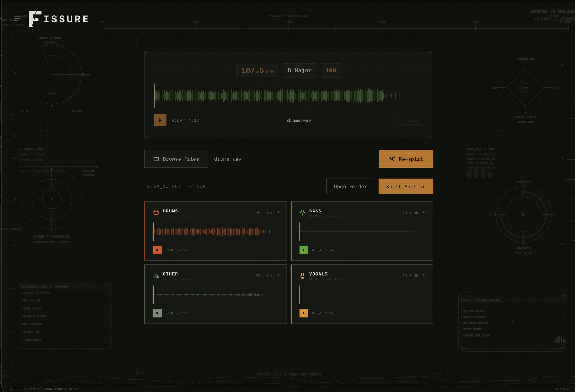This screenshot has height=392, width=575.
Task: Seek within the Drums stem waveform
Action: [x=217, y=231]
